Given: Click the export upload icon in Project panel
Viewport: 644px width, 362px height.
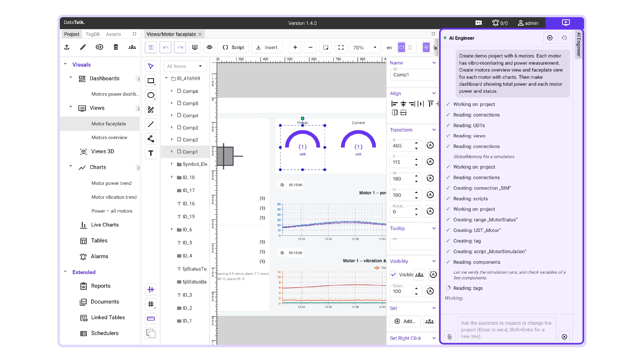Looking at the screenshot, I should (67, 47).
